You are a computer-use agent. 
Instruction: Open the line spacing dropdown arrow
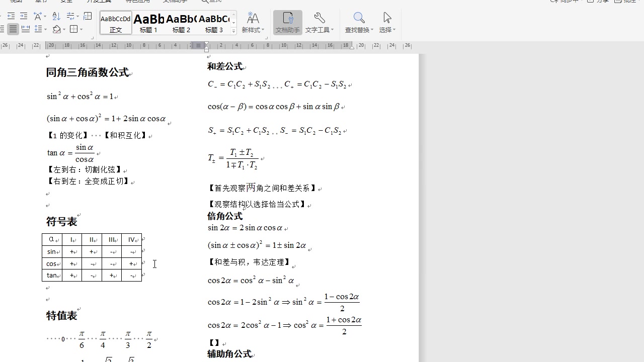[x=45, y=30]
